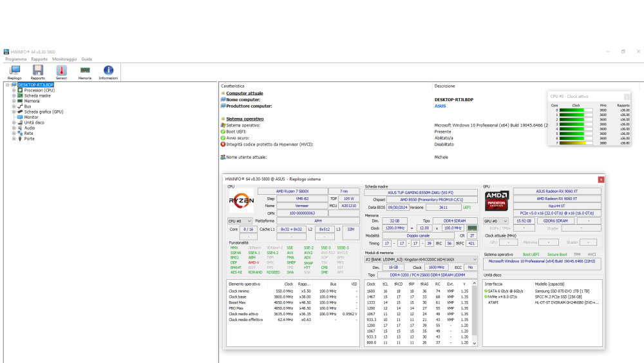Click the Unità disco drive icon
The height and width of the screenshot is (363, 644).
click(20, 123)
